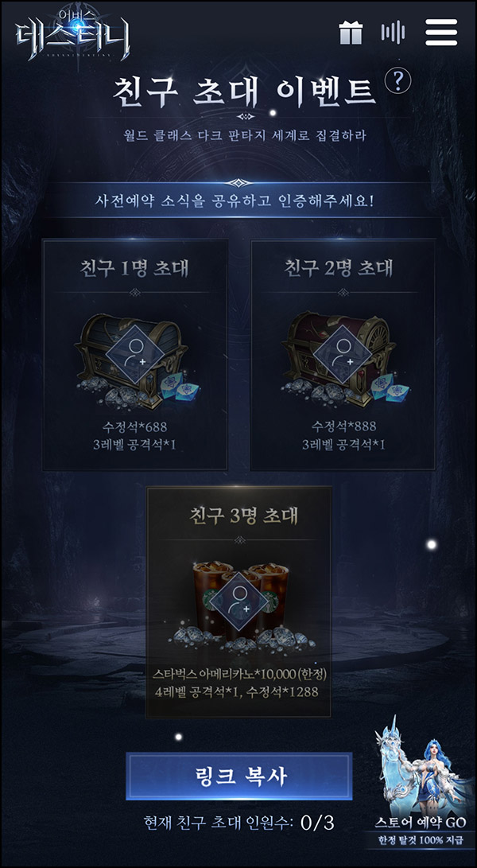Screen dimensions: 477x868
Task: Open the gift box rewards icon
Action: point(351,33)
